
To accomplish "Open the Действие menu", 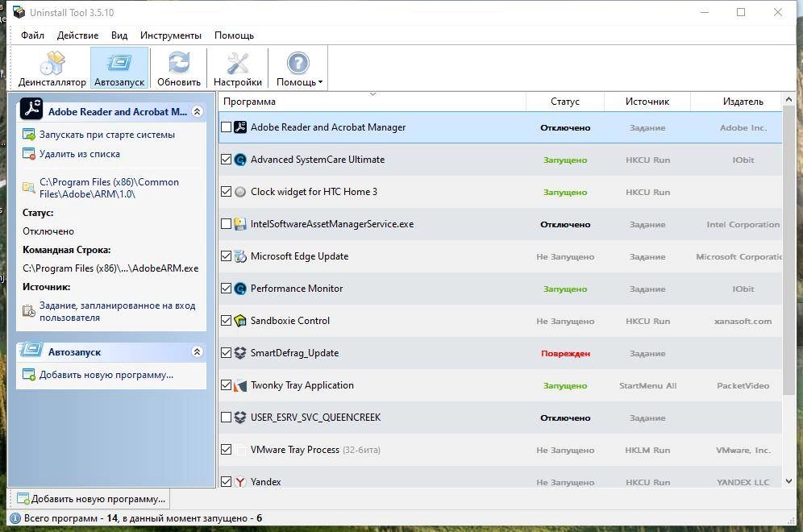I will point(78,35).
